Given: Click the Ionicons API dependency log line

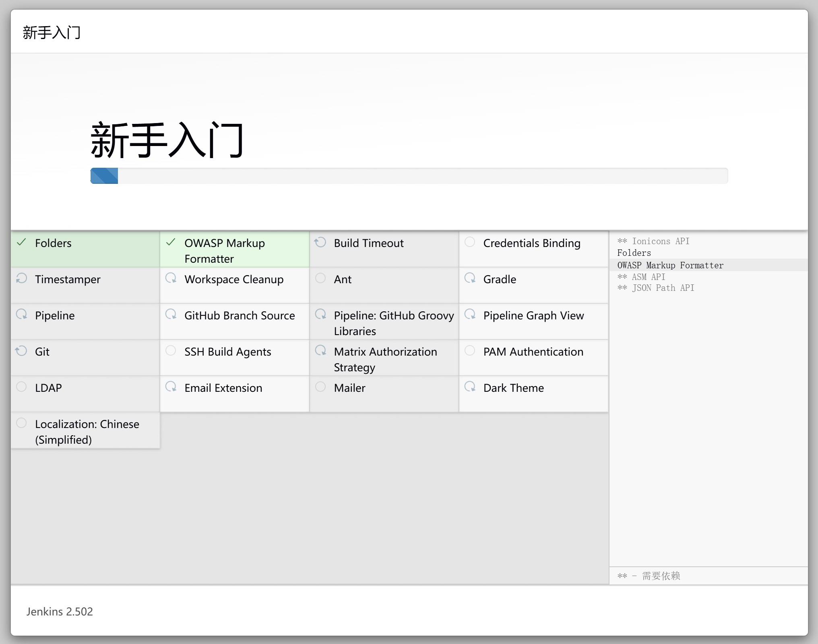Looking at the screenshot, I should pyautogui.click(x=653, y=241).
